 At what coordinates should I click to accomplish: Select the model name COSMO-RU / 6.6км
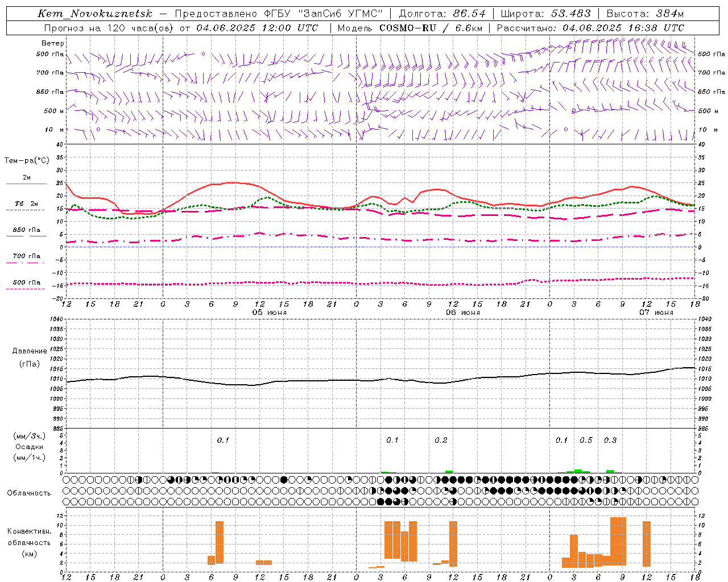[431, 28]
